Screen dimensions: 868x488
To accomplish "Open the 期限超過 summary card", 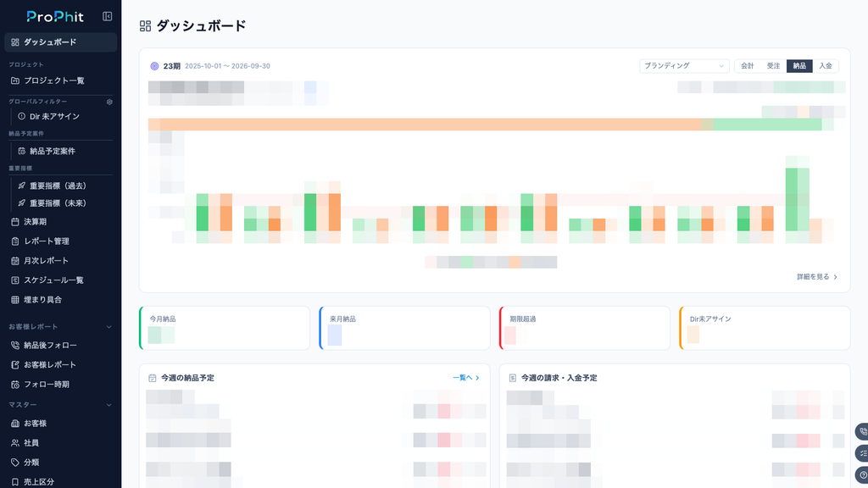I will coord(585,328).
